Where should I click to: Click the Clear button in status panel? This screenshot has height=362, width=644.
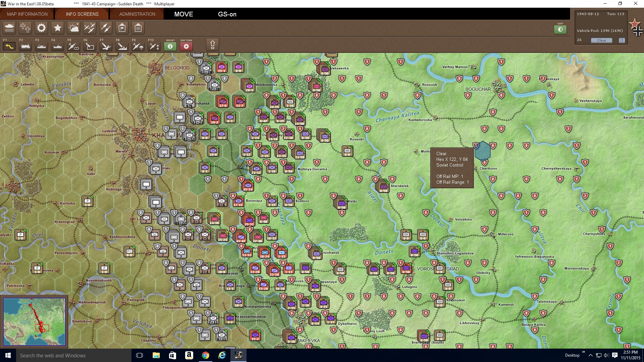[x=601, y=40]
